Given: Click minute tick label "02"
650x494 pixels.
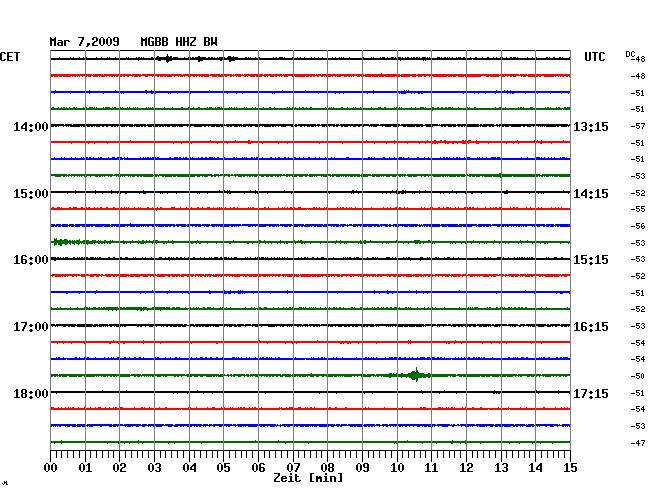Looking at the screenshot, I should pyautogui.click(x=119, y=468).
